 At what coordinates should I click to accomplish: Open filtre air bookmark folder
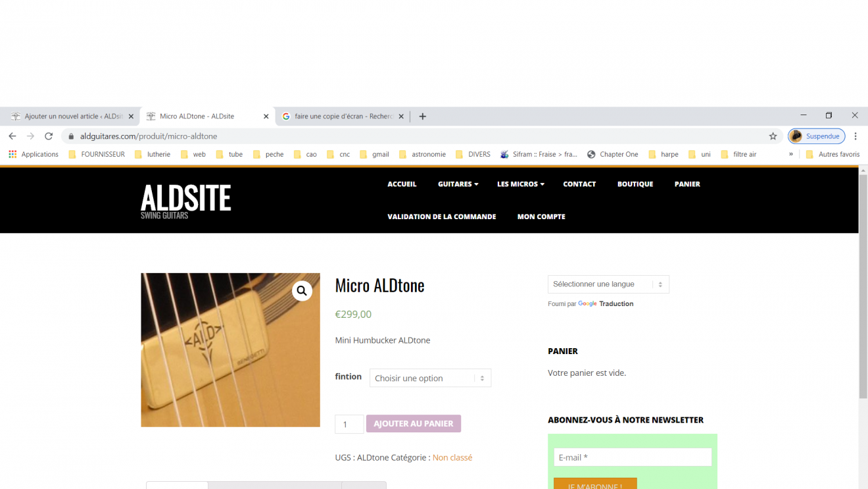click(x=738, y=154)
